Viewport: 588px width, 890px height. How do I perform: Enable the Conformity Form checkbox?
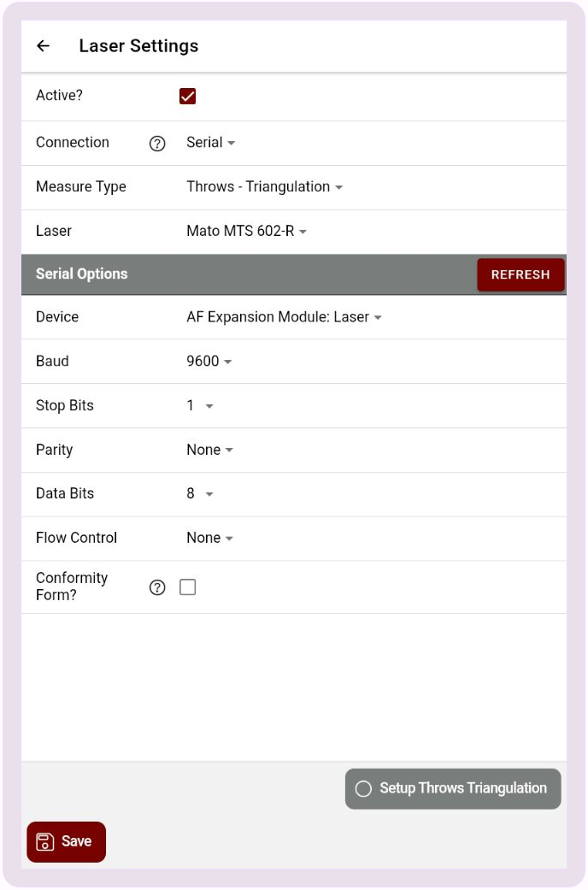click(x=188, y=587)
